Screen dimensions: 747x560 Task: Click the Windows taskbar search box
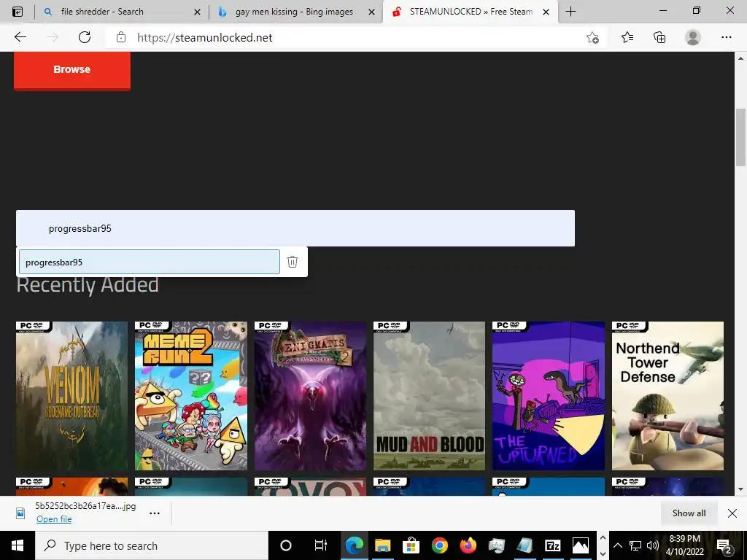[152, 545]
